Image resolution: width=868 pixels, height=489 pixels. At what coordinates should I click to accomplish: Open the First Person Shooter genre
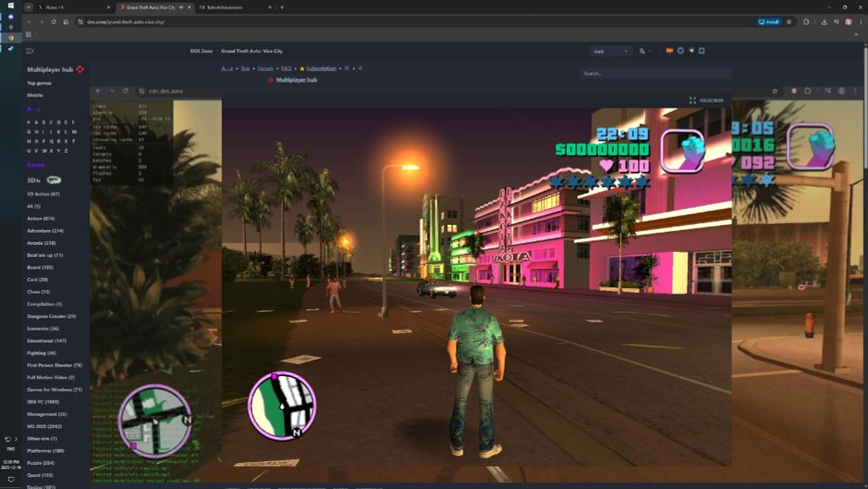54,366
